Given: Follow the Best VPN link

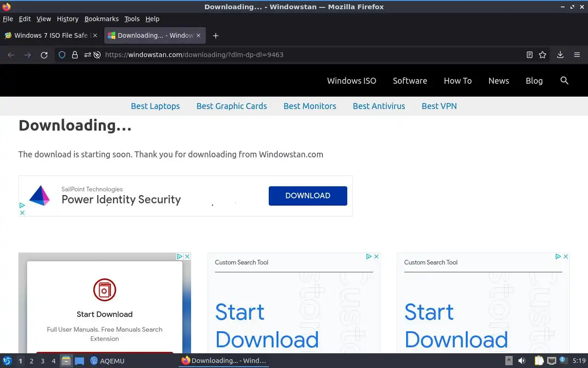Looking at the screenshot, I should click(x=439, y=106).
